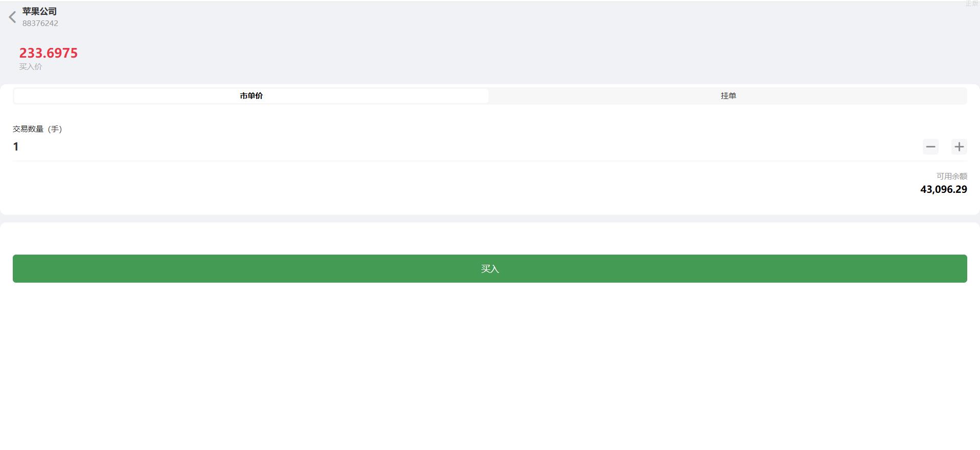
Task: Select the 市单价 market price tab
Action: (251, 96)
